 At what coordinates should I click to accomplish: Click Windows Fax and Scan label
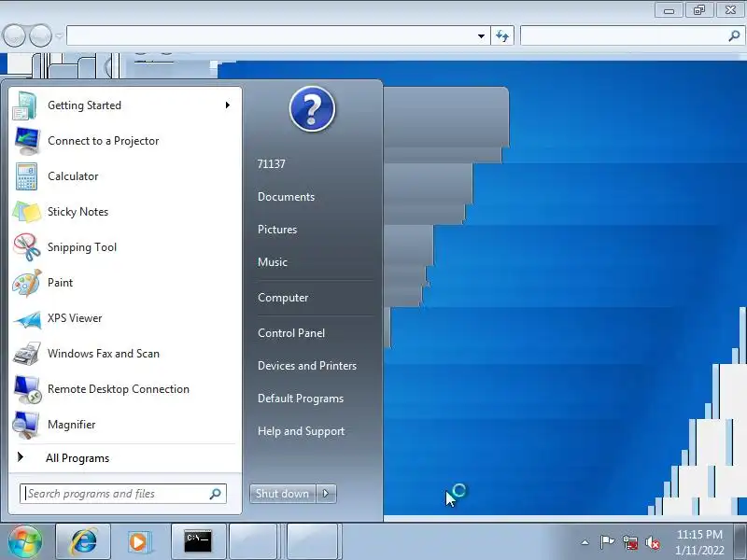104,354
